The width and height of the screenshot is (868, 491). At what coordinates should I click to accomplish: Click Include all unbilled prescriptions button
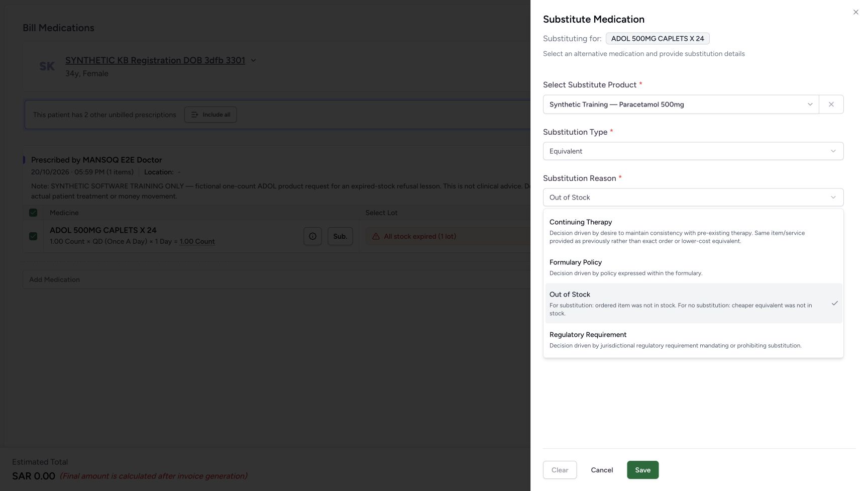pyautogui.click(x=210, y=115)
